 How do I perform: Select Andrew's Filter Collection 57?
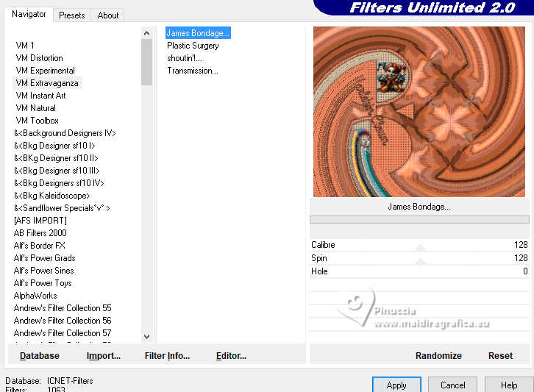point(63,333)
